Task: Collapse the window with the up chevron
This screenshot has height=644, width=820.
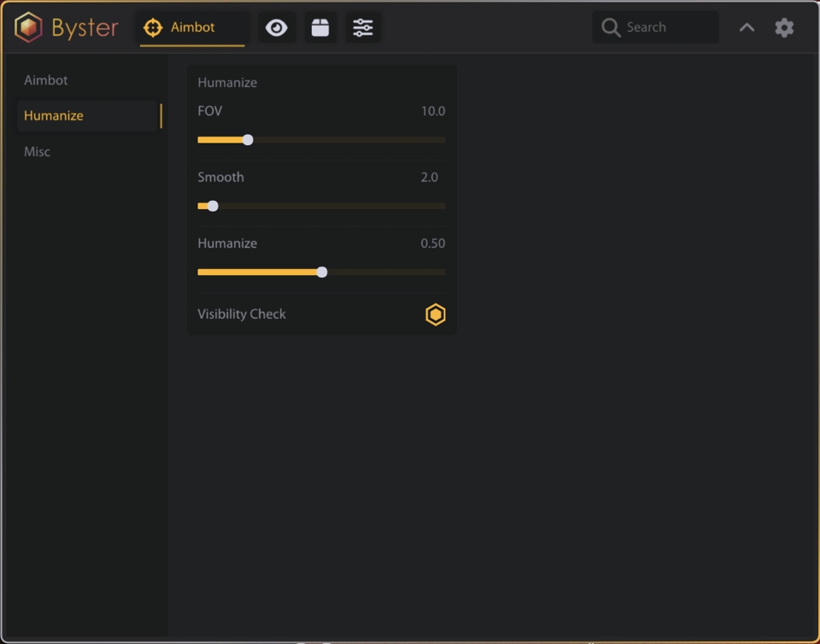Action: [747, 27]
